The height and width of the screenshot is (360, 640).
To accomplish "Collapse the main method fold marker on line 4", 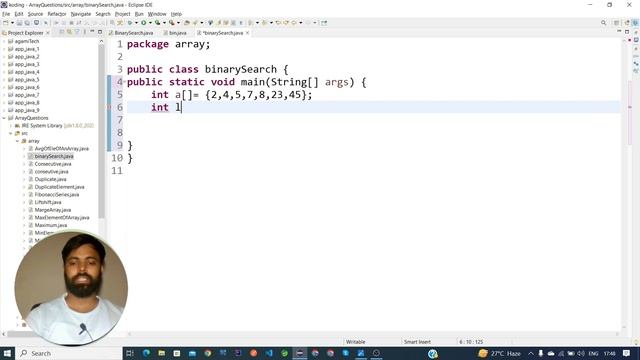I will point(124,82).
